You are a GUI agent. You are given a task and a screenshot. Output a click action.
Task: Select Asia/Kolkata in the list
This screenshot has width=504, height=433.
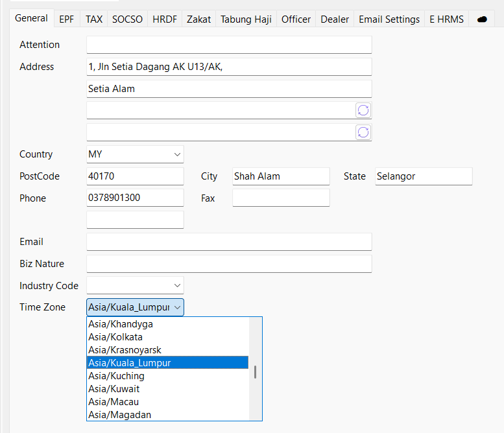click(x=115, y=337)
